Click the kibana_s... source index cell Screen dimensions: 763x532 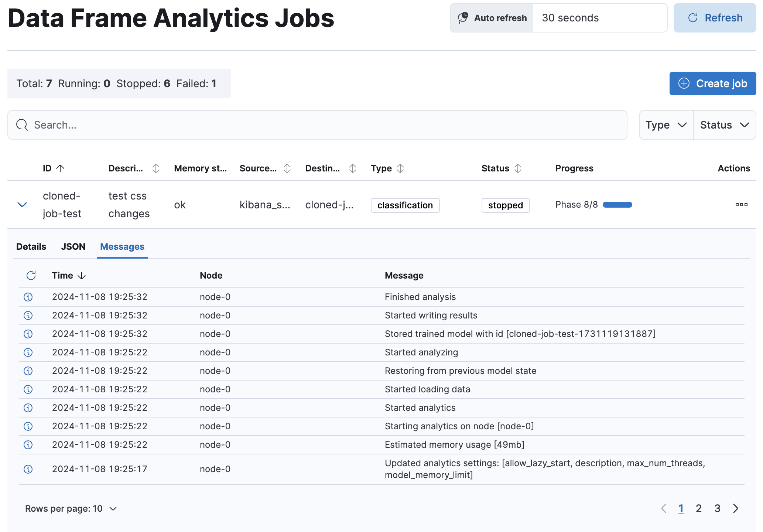[265, 205]
